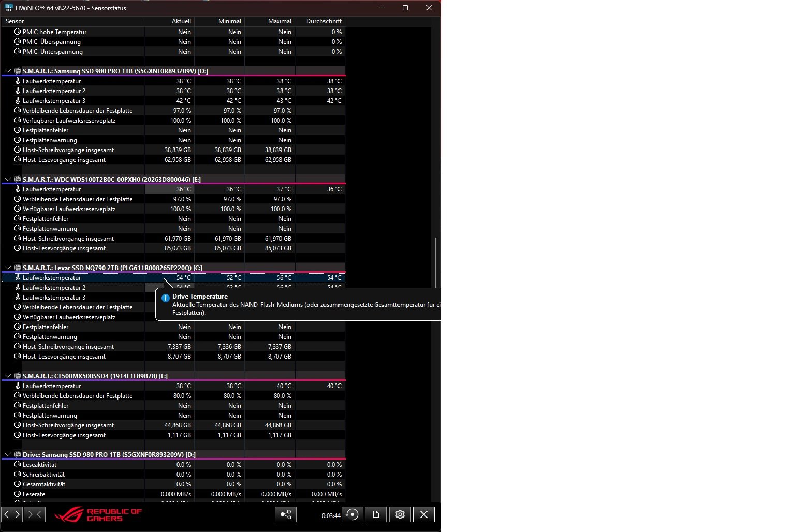The image size is (795, 532).
Task: Click thermometer icon of WDC Laufwerkstemperatur row
Action: coord(18,189)
